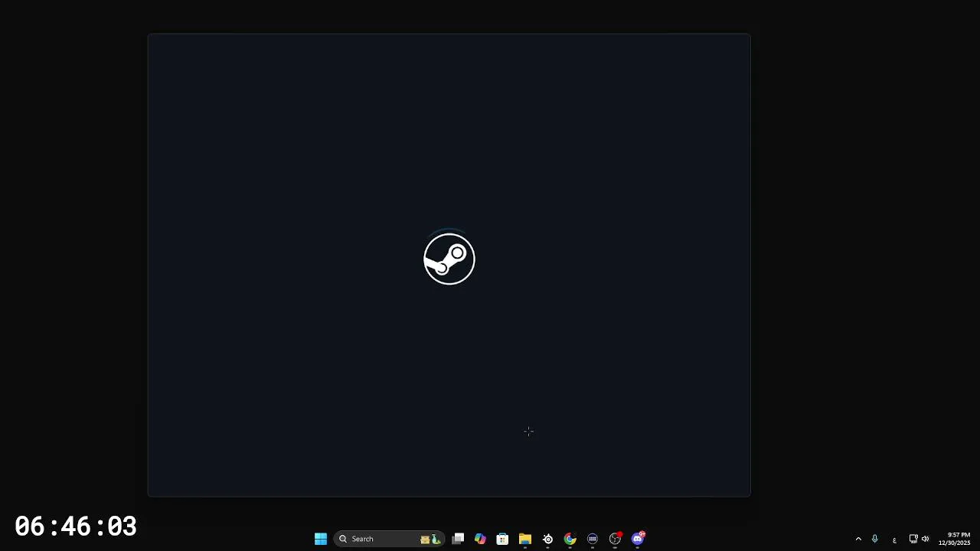Open Microsoft Store from the taskbar

click(x=502, y=539)
